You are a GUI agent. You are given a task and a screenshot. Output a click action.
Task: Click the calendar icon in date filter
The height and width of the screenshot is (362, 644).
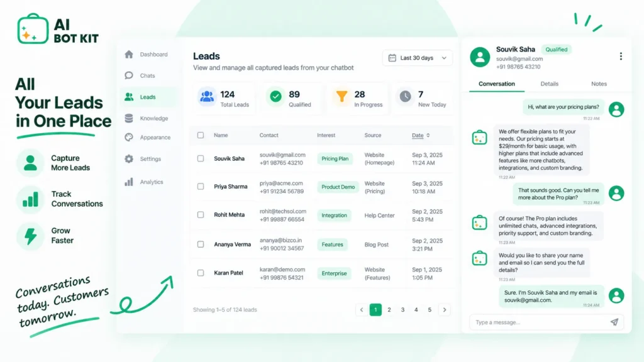point(392,58)
